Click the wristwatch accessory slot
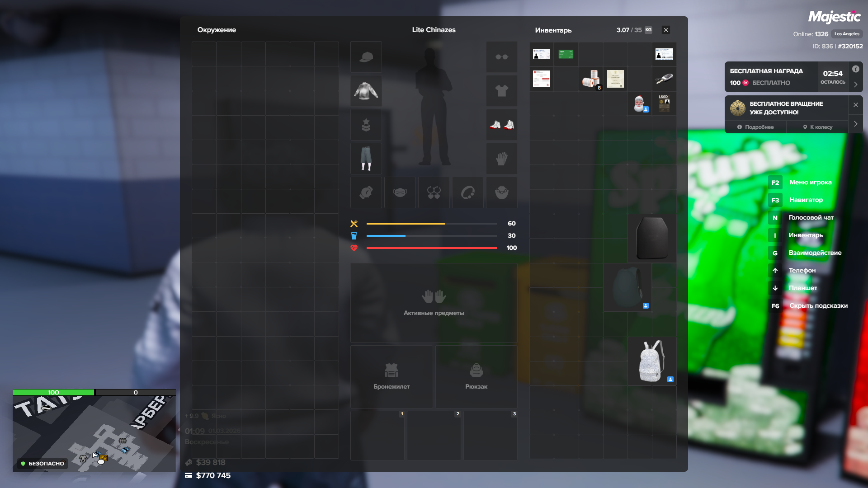The height and width of the screenshot is (488, 868). [366, 192]
